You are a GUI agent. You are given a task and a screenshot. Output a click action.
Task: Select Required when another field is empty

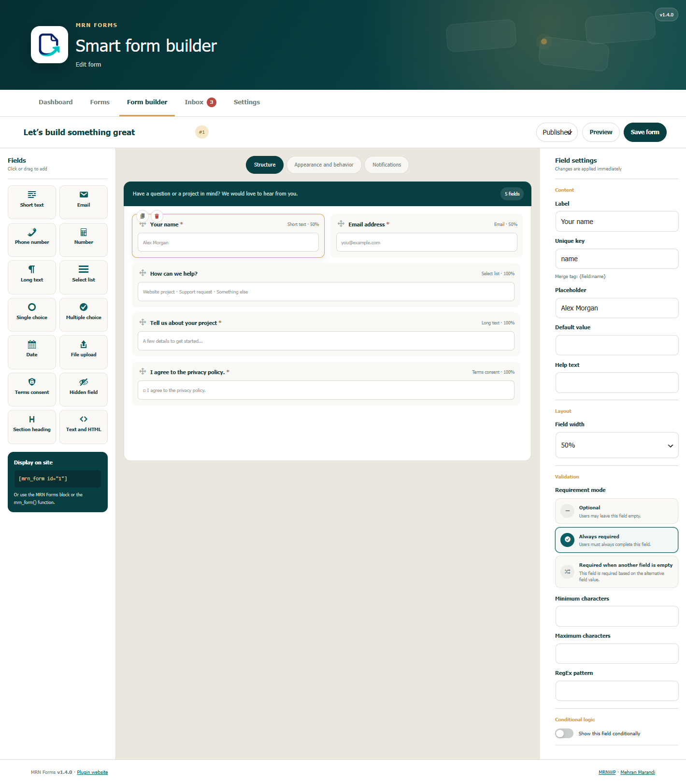(x=616, y=572)
